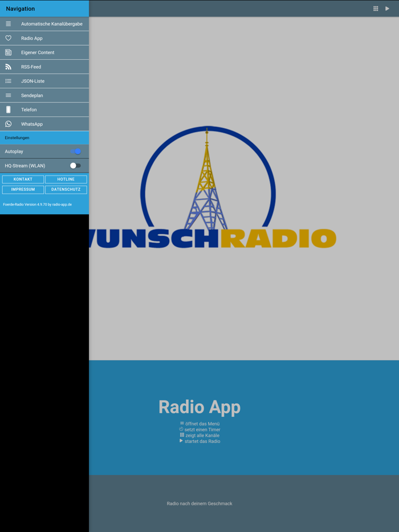Open the channel grid icon in top bar
The image size is (399, 532).
coord(376,9)
